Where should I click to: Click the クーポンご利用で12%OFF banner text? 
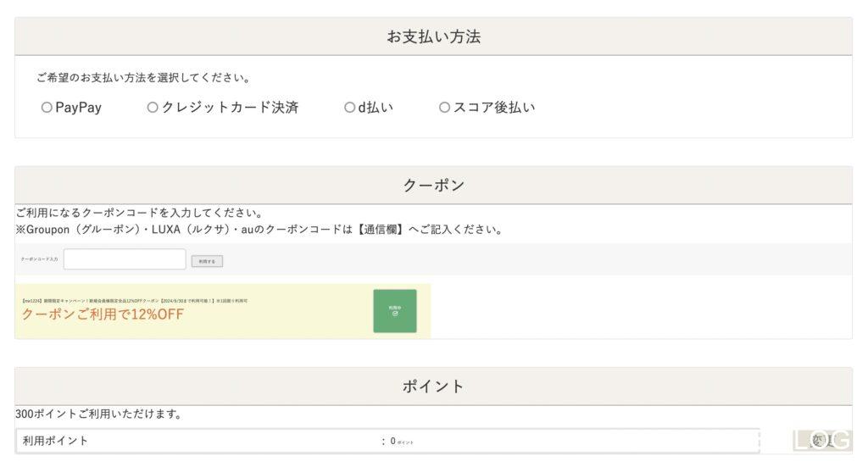pos(103,315)
